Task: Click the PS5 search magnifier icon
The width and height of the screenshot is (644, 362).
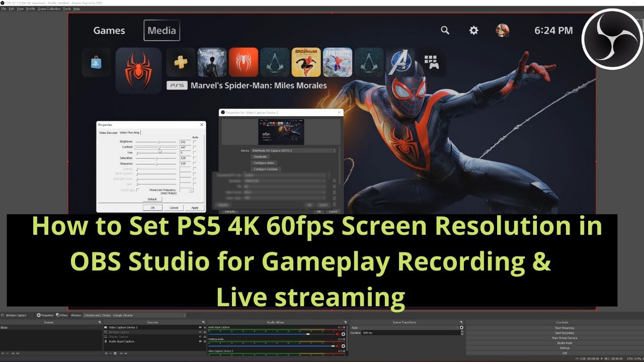Action: pyautogui.click(x=445, y=30)
